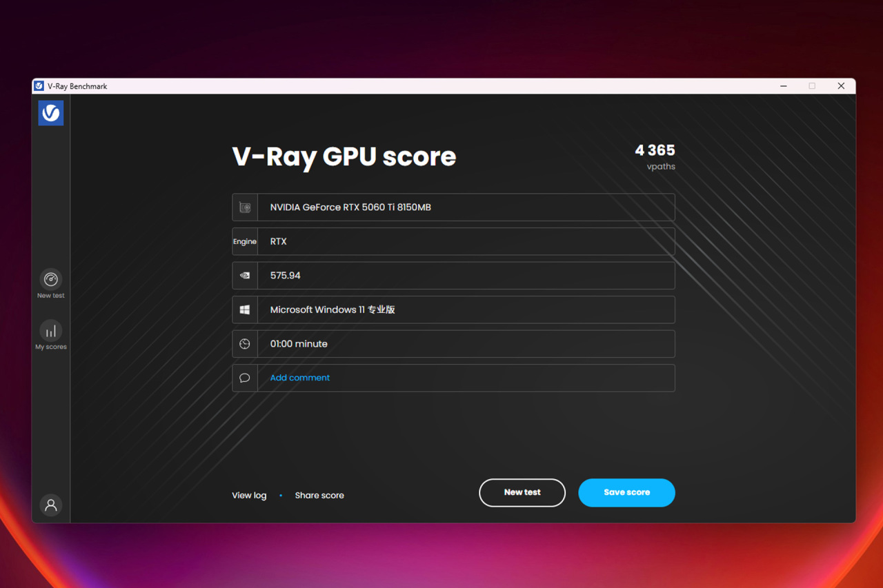Click the comment bubble icon
Screen dimensions: 883x588
pos(245,378)
